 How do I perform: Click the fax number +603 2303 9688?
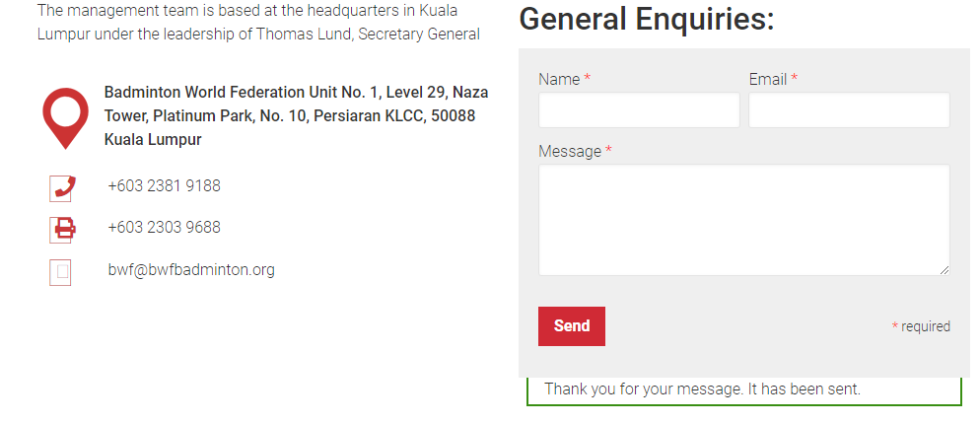(164, 227)
